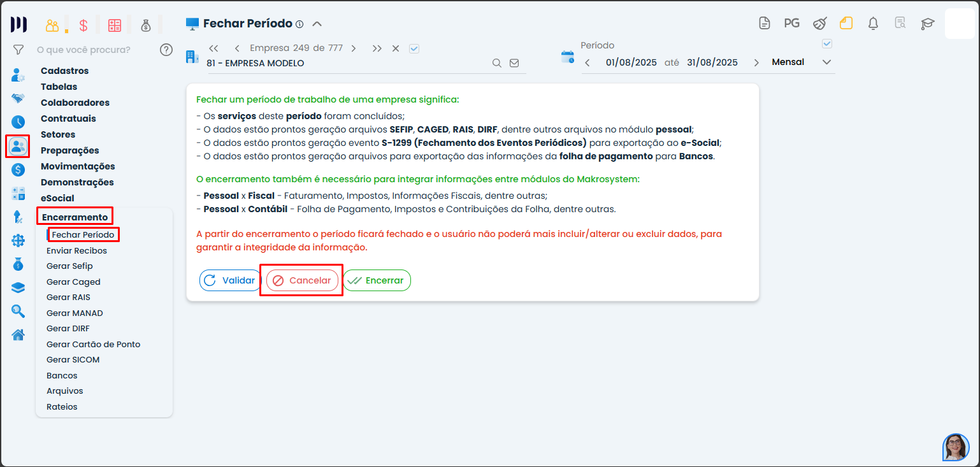Open the document search icon in toolbar
Viewport: 980px width, 467px height.
[x=900, y=24]
